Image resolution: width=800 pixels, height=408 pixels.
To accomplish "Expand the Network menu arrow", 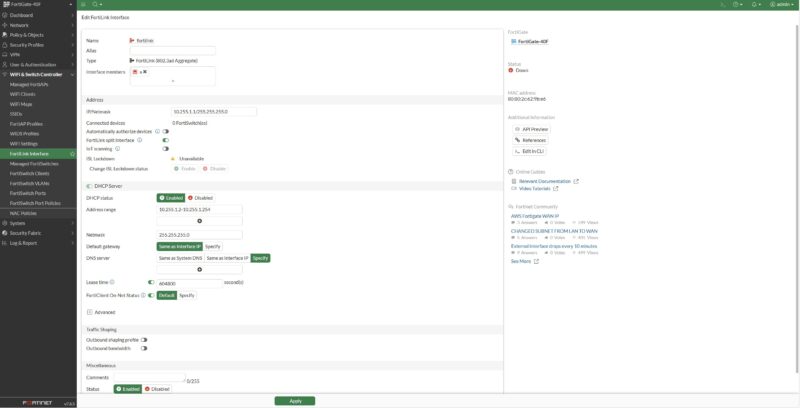I will [x=73, y=25].
